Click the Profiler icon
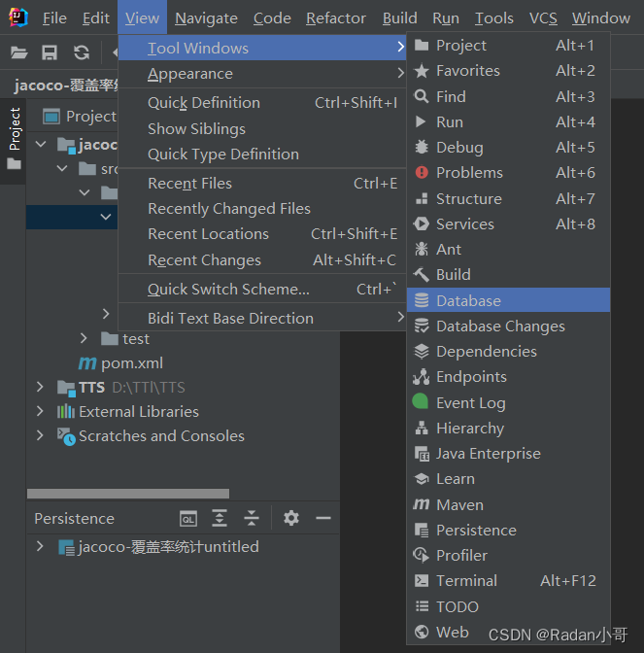This screenshot has height=653, width=644. pyautogui.click(x=422, y=555)
